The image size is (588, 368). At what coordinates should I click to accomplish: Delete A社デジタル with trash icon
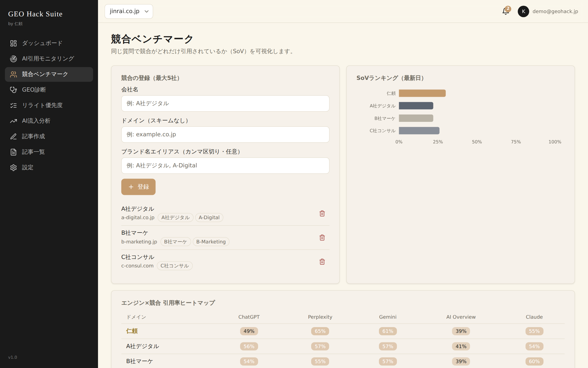coord(322,213)
